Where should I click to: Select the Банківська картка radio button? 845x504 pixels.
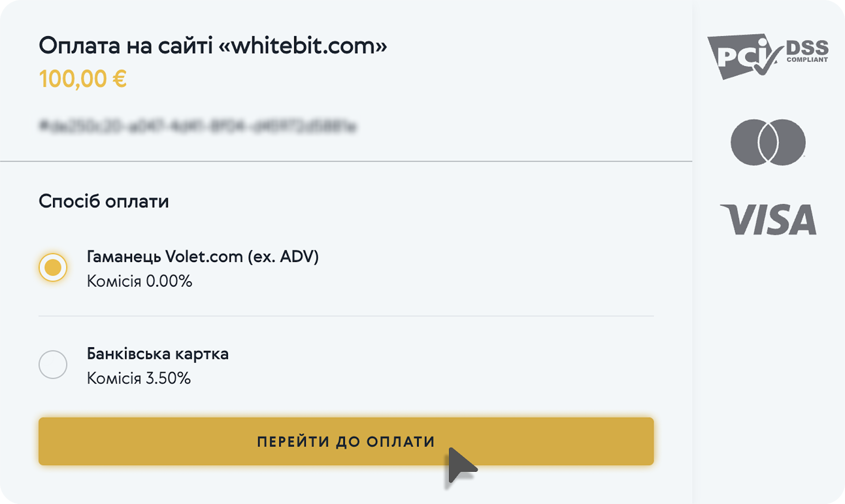click(x=53, y=364)
